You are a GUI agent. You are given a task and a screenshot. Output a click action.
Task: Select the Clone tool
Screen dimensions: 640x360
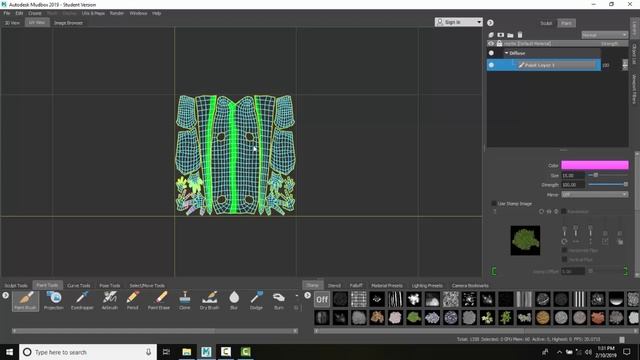pos(184,301)
